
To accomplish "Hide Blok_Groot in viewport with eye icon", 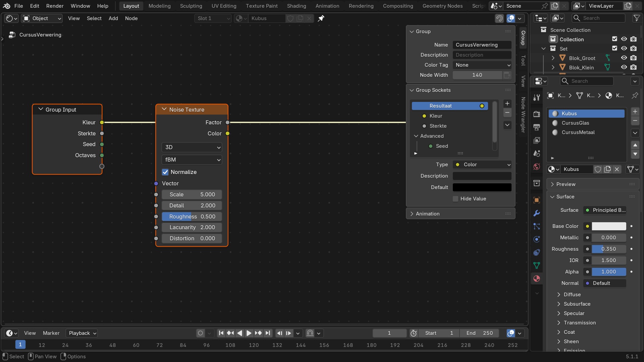I will pos(624,58).
